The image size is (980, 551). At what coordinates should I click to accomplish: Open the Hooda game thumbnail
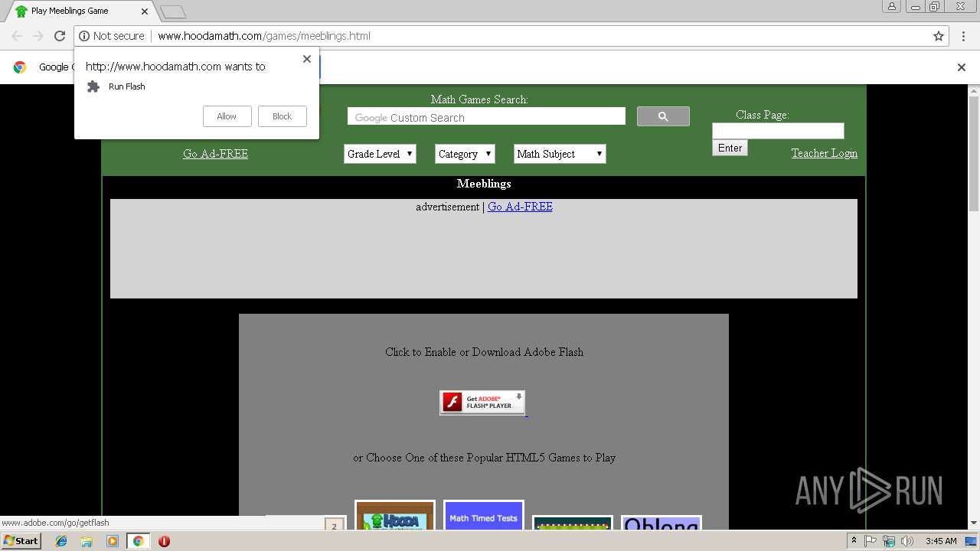395,515
